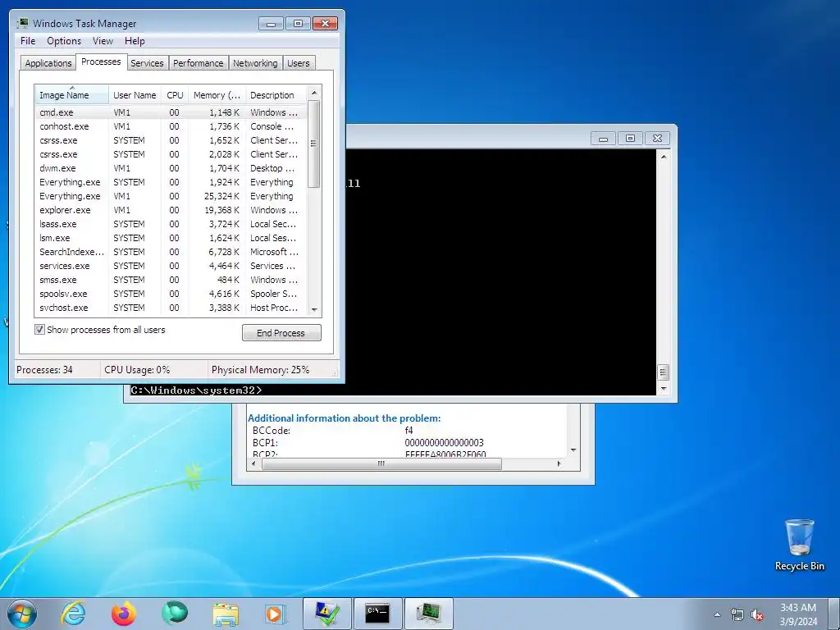Viewport: 840px width, 630px height.
Task: Open the Windows Start menu orb
Action: 22,614
